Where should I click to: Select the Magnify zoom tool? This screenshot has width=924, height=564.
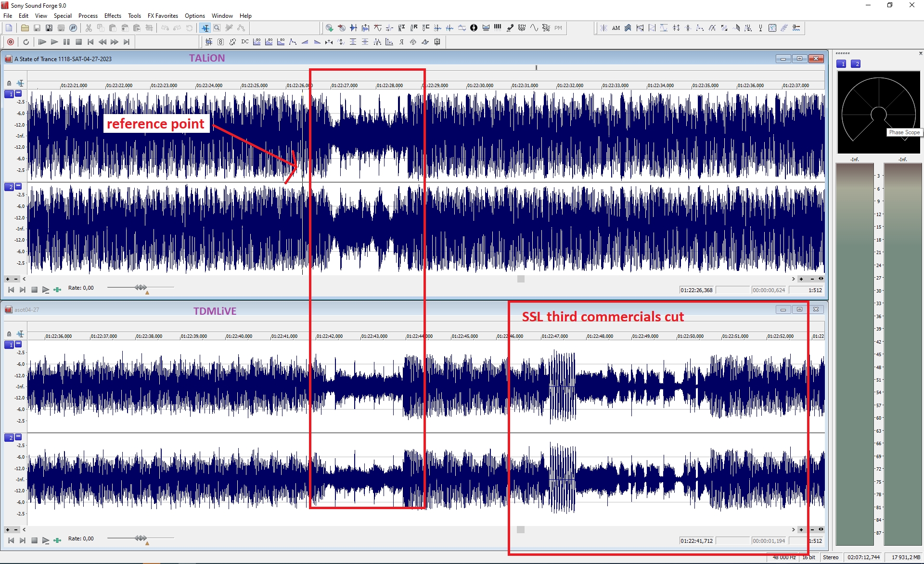[x=217, y=28]
